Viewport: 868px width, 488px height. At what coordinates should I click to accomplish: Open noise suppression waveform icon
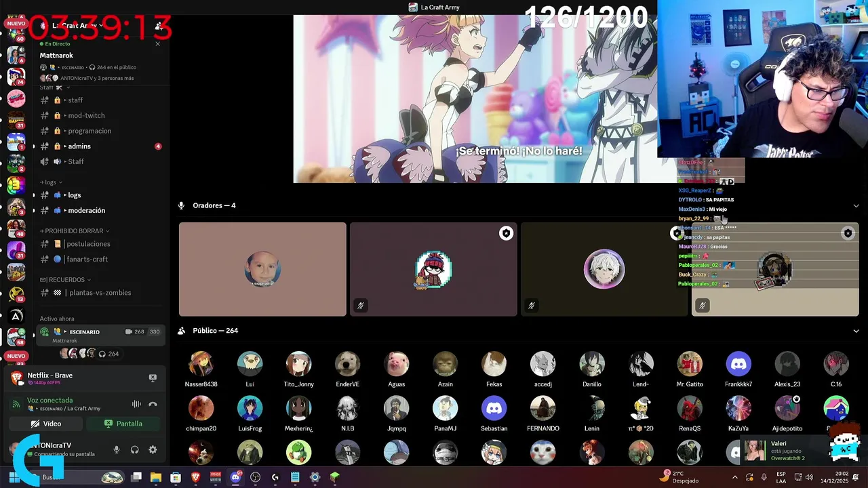[x=136, y=404]
